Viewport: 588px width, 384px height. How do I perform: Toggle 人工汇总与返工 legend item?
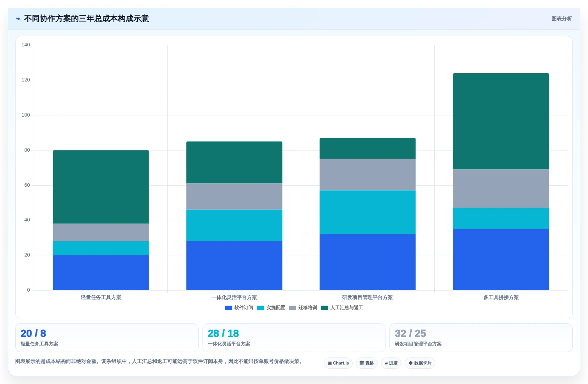coord(342,308)
